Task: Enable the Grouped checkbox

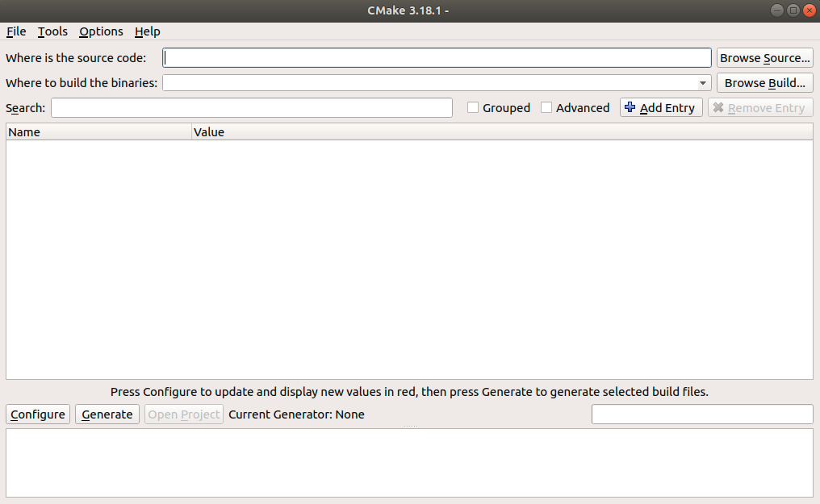Action: [473, 107]
